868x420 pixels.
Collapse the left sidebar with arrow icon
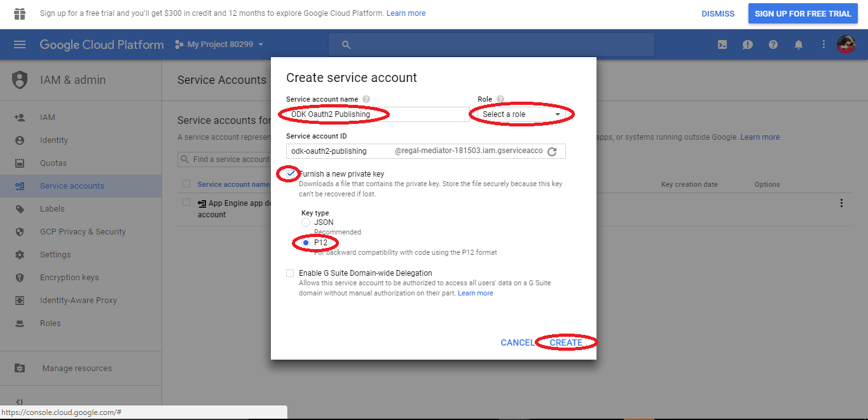(x=19, y=402)
